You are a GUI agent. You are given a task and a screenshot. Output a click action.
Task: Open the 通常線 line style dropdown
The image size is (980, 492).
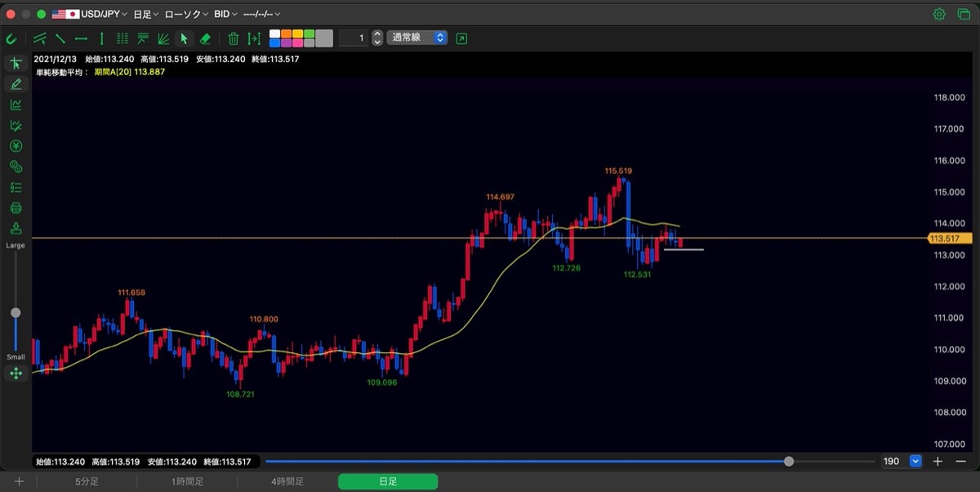(417, 38)
